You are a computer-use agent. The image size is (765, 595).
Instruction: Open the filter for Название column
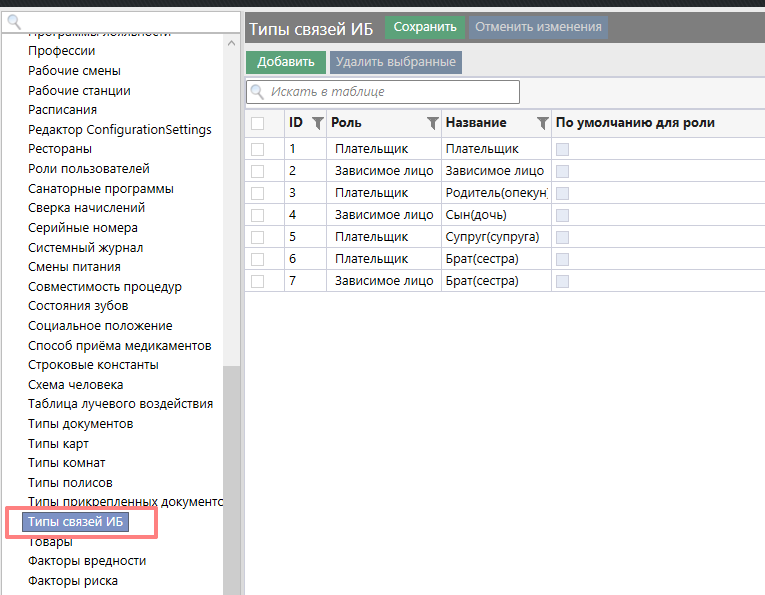542,123
